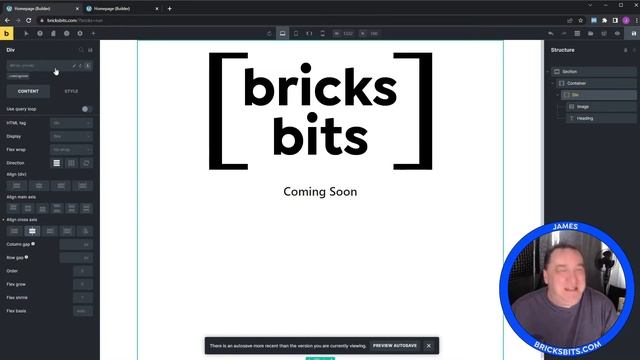Select the mobile portrait breakpoint icon
This screenshot has height=360, width=640.
[322, 33]
